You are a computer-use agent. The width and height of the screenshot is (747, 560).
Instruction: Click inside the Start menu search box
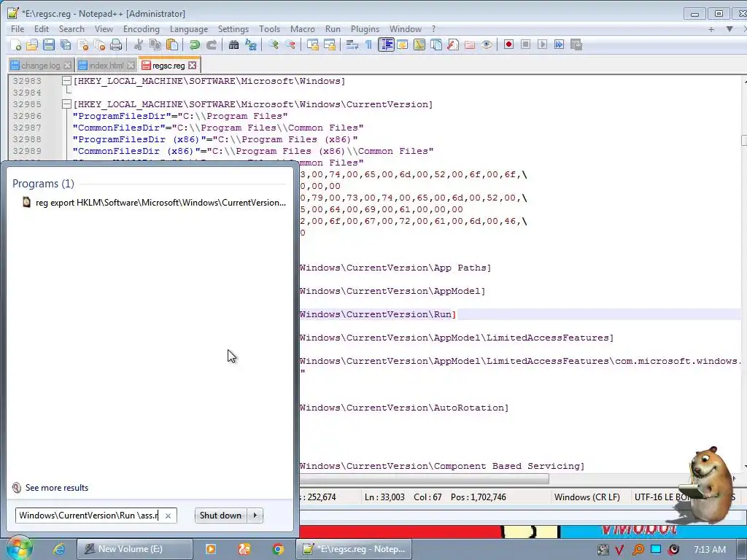point(88,516)
